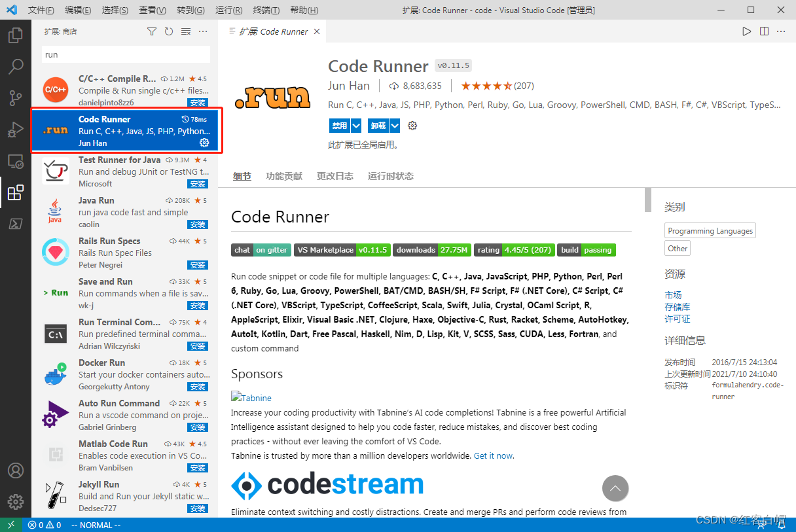Split the editor to the right
The height and width of the screenshot is (532, 796).
click(764, 31)
